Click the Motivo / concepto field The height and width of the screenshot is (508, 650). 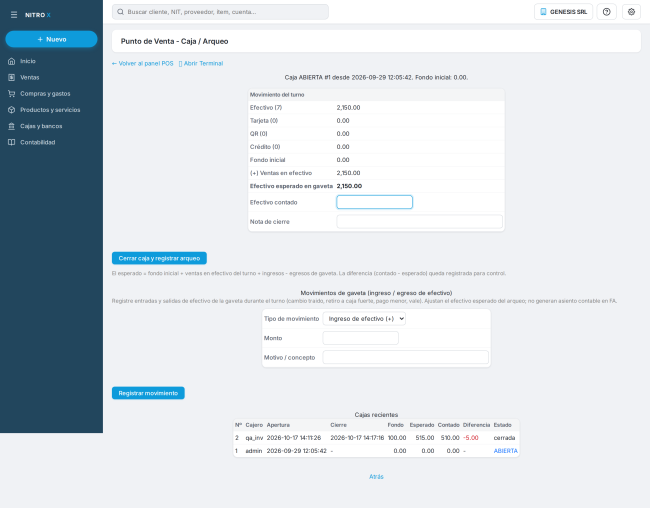click(405, 357)
